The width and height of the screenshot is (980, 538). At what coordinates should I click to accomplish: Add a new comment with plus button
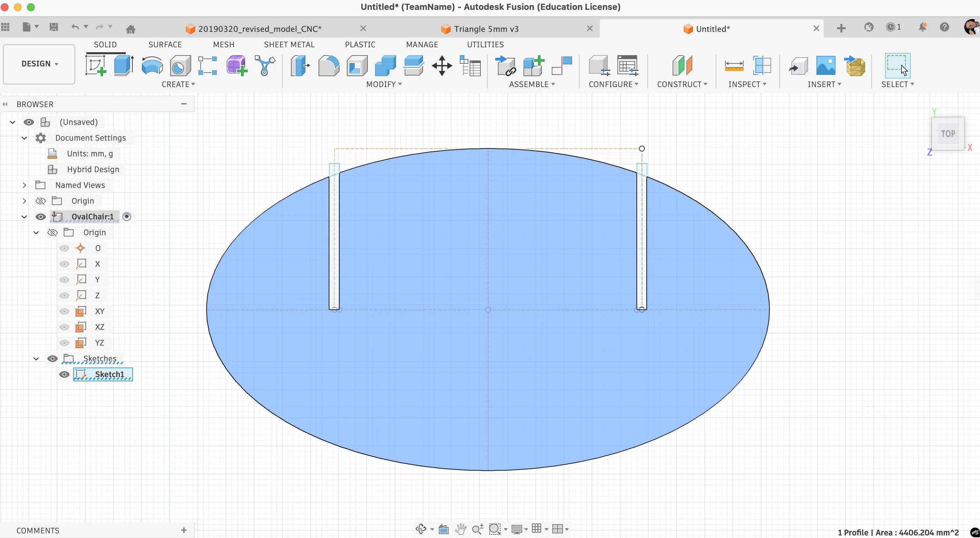coord(184,530)
